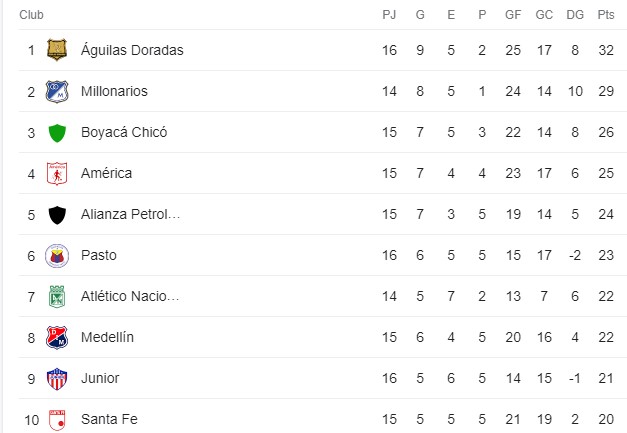Open the truncated Alianza Petrol… team name
Screen dimensions: 627x433
click(130, 214)
